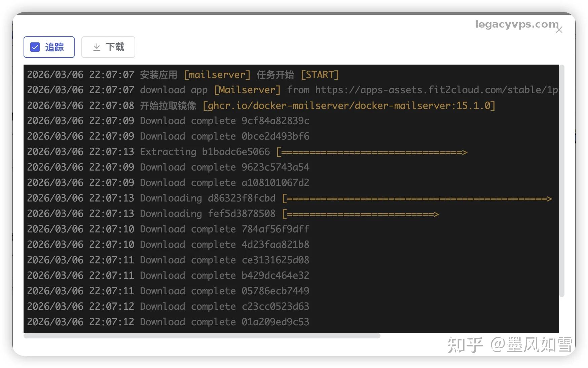Screen dimensions: 588x368
Task: Click the 下载 download button
Action: point(108,47)
